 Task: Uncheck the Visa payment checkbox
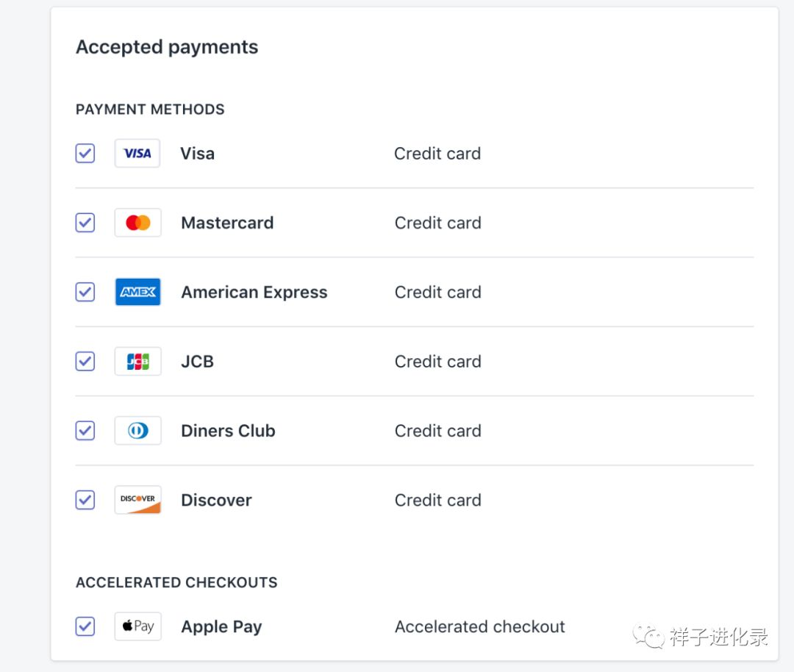(85, 154)
